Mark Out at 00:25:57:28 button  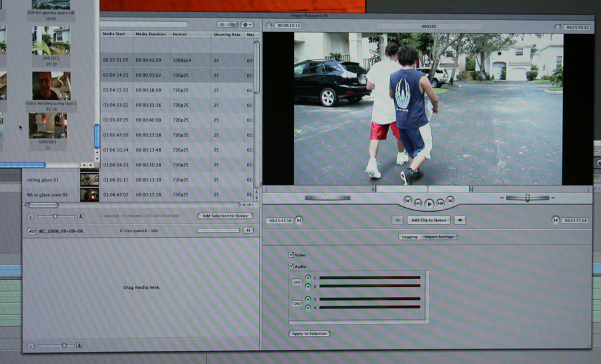pos(556,220)
